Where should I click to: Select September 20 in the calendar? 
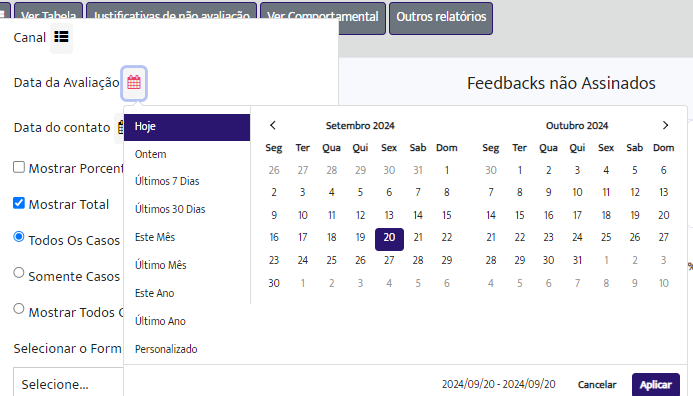(389, 239)
